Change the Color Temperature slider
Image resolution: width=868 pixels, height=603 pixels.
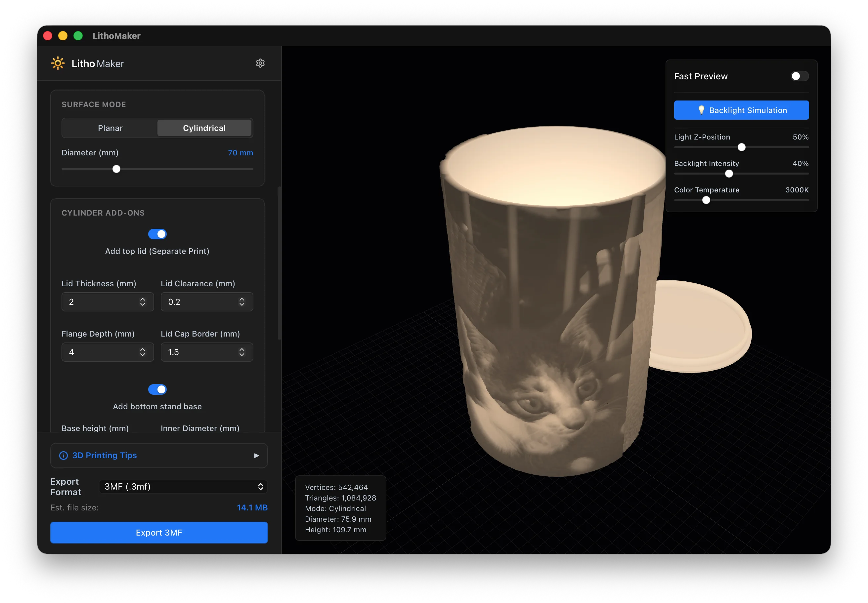tap(706, 200)
